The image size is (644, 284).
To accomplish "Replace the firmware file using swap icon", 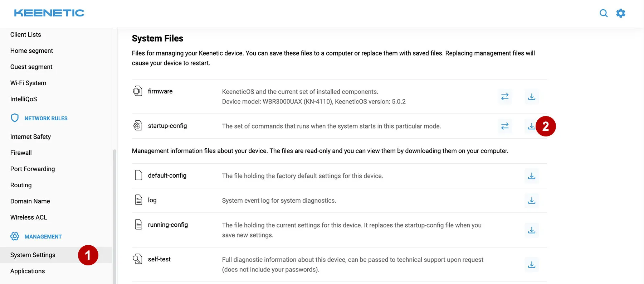I will pos(505,97).
